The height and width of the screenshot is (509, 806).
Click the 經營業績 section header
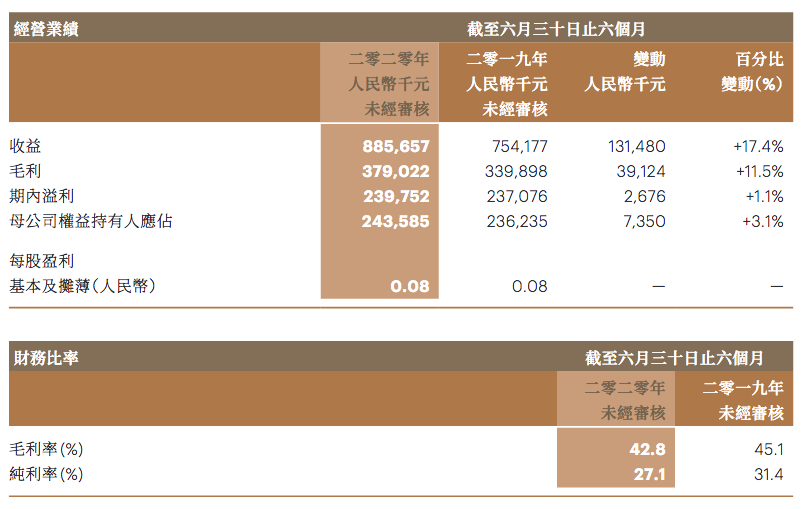pyautogui.click(x=46, y=29)
